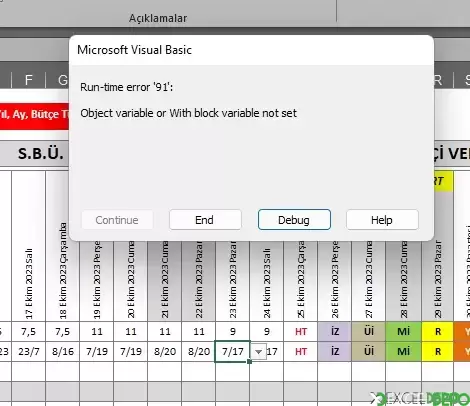Click the upper green Mi cell
This screenshot has height=406, width=470.
pos(403,332)
